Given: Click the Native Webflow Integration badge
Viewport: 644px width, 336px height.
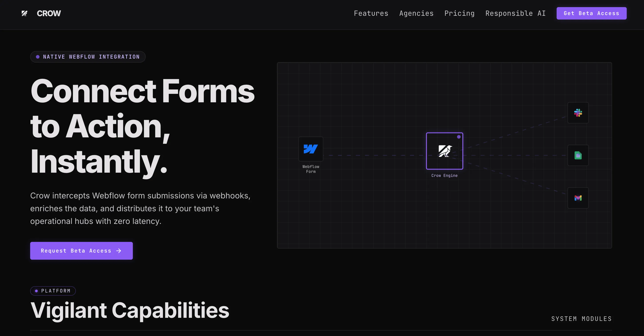Looking at the screenshot, I should (88, 57).
